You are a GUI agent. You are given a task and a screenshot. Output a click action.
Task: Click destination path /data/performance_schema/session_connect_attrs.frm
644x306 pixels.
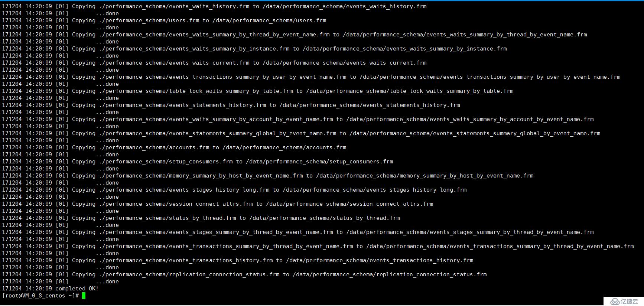[349, 204]
